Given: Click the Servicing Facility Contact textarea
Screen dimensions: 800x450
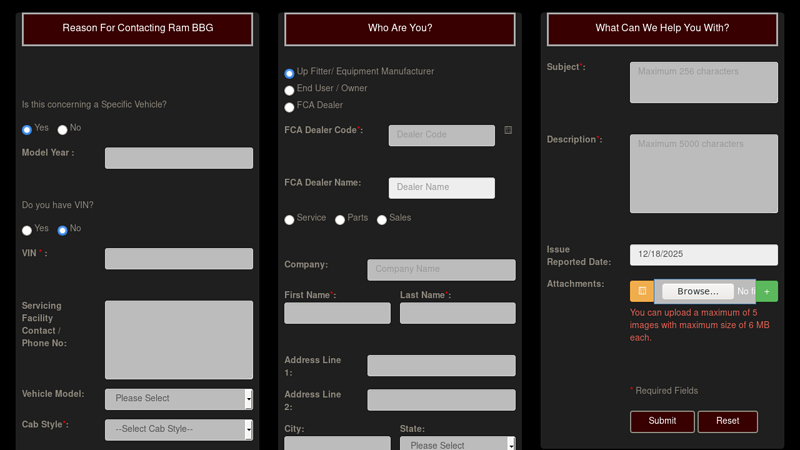Looking at the screenshot, I should point(179,340).
